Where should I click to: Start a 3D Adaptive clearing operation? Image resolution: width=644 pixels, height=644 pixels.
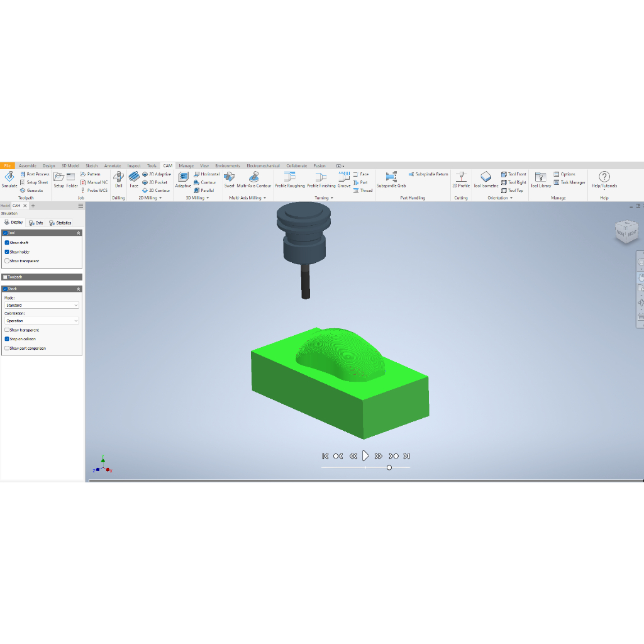(x=183, y=179)
